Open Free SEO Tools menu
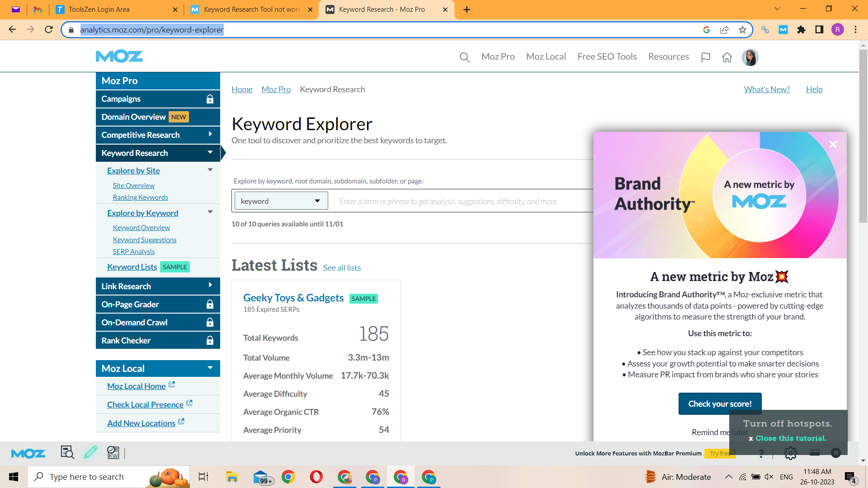Image resolution: width=868 pixels, height=488 pixels. [607, 57]
